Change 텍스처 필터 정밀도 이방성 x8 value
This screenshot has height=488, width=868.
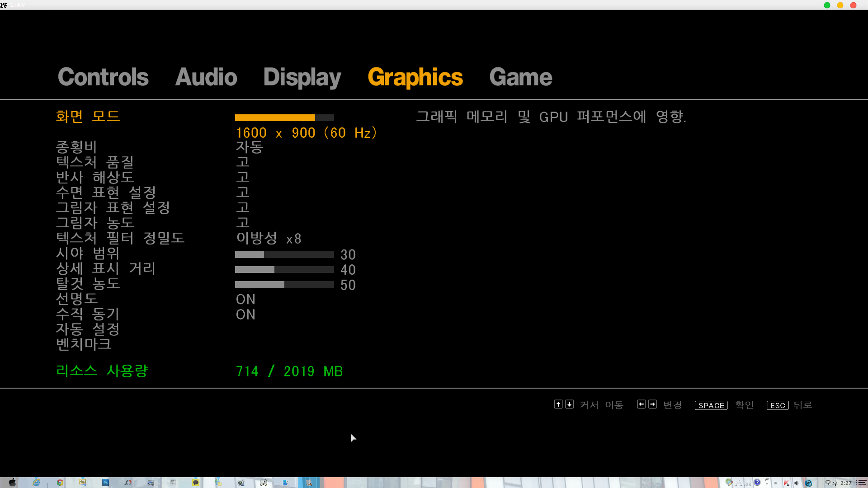pos(269,238)
